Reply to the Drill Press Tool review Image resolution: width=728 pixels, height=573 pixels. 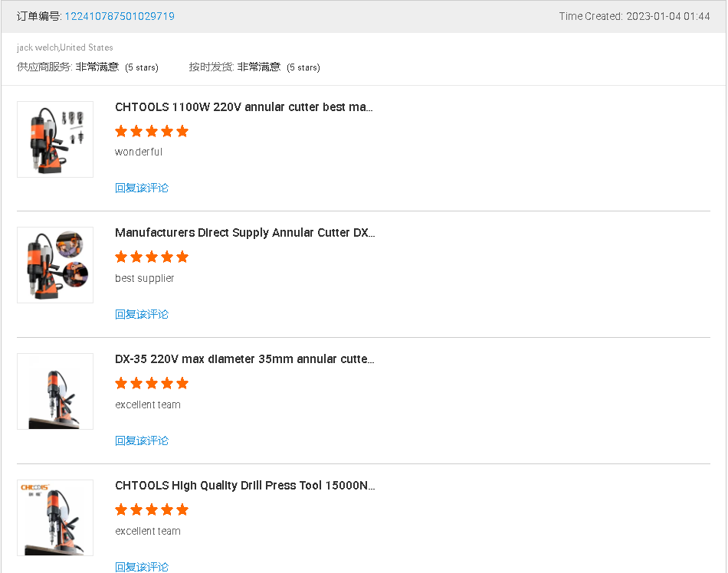pos(142,567)
